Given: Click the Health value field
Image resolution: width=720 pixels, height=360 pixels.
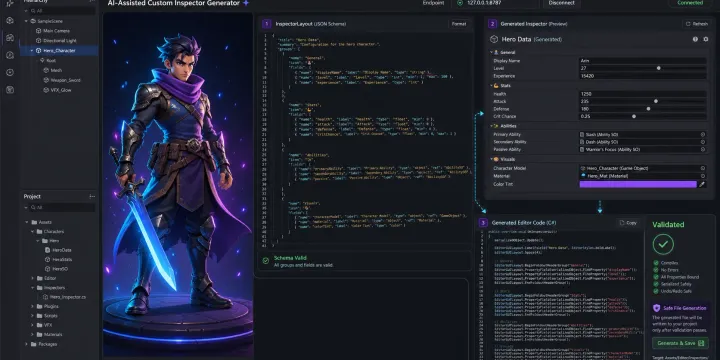Looking at the screenshot, I should click(x=643, y=94).
